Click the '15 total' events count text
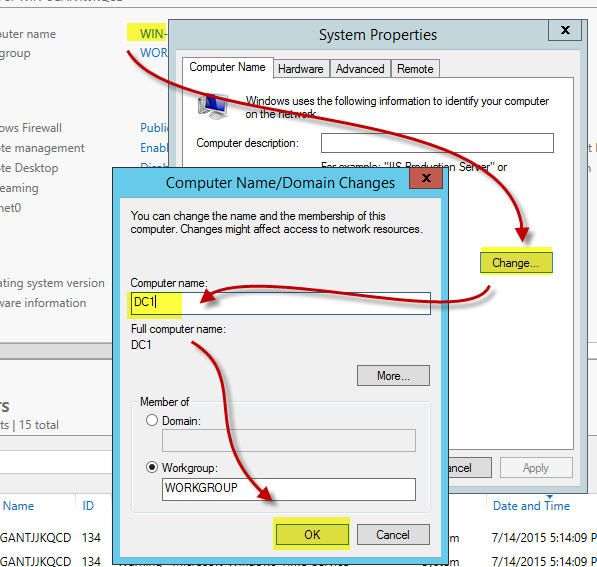The height and width of the screenshot is (567, 597). pyautogui.click(x=39, y=425)
